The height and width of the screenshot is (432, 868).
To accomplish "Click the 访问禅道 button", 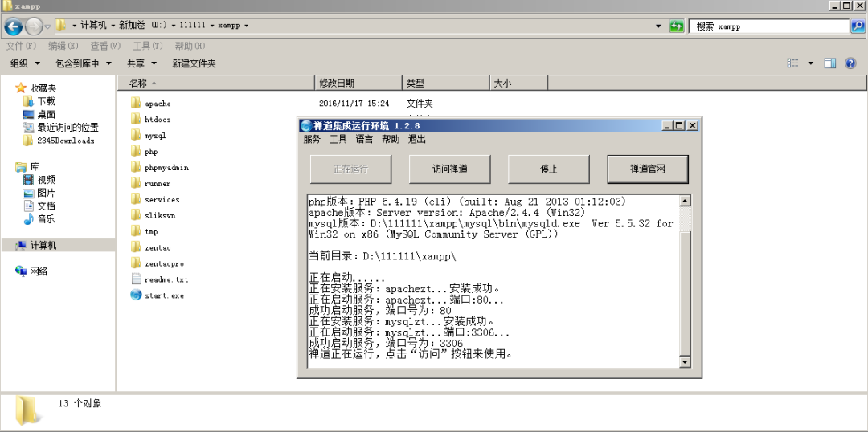I will tap(449, 169).
